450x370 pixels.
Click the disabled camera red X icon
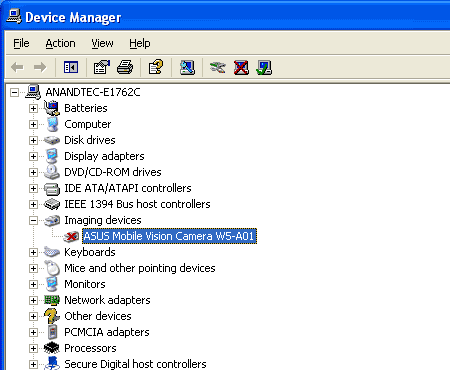71,236
